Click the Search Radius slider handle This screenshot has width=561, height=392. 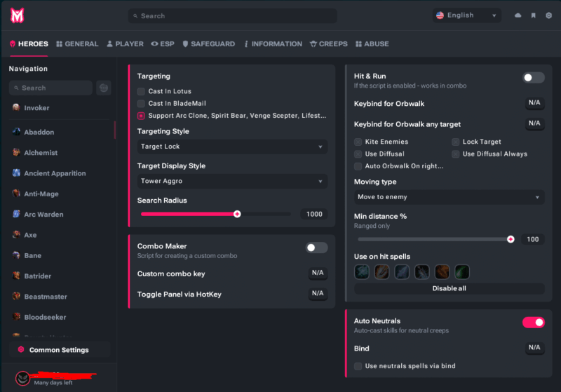(237, 214)
